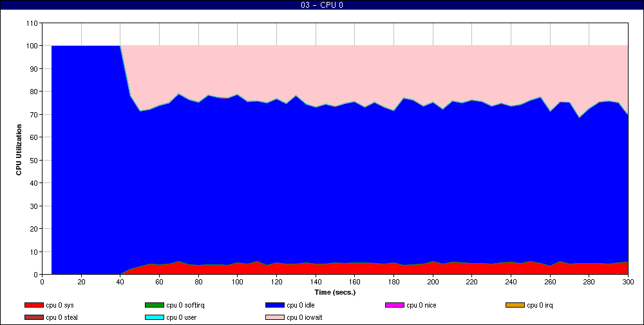Image resolution: width=644 pixels, height=325 pixels.
Task: Click the 'Time (secs.)' axis label
Action: (335, 293)
